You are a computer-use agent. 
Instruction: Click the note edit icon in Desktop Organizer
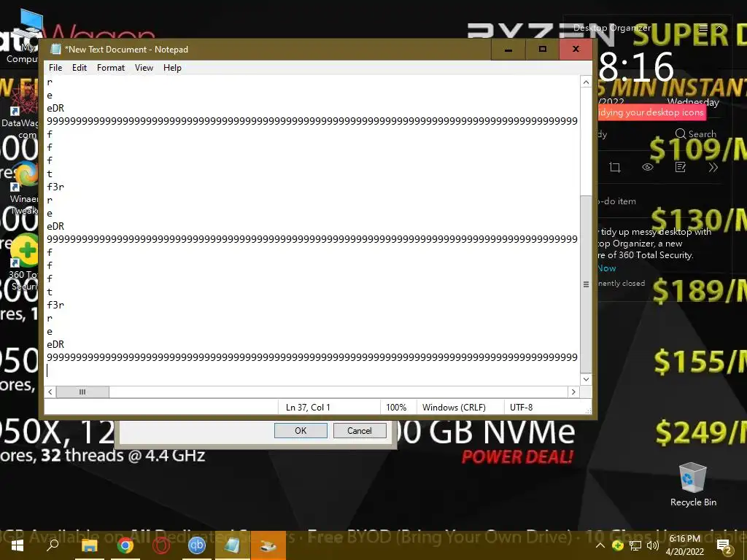(x=681, y=167)
